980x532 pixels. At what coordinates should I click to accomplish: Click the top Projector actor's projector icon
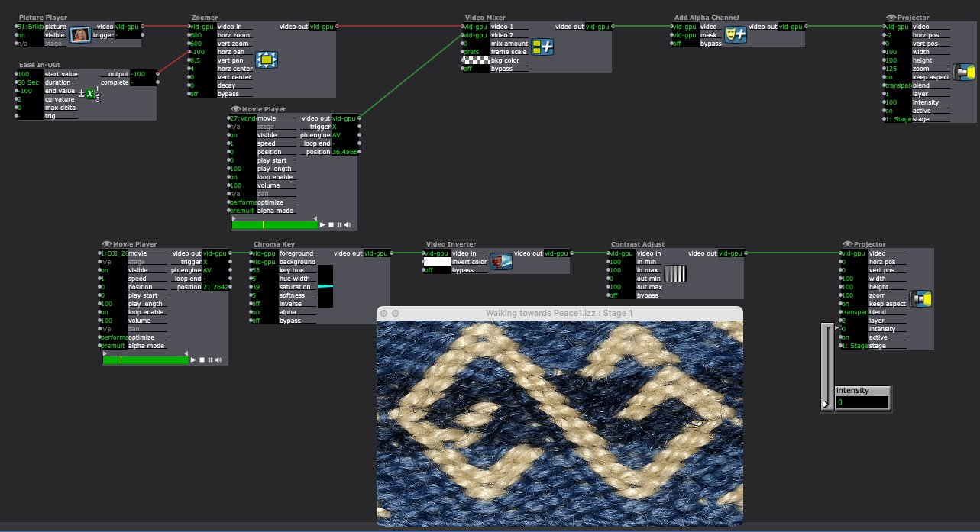tap(965, 73)
